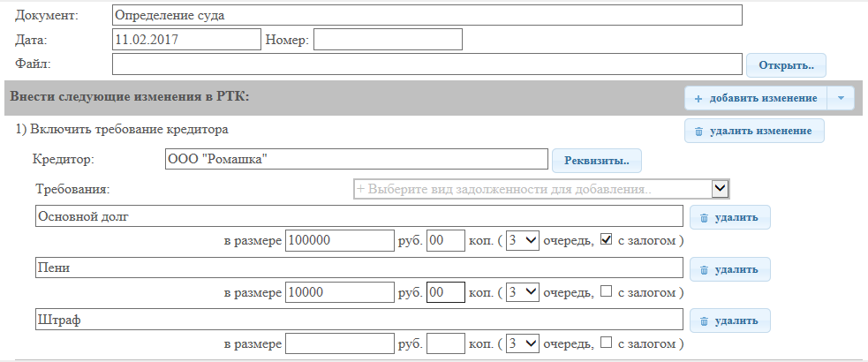868x362 pixels.
Task: Click the Документ name field
Action: (426, 15)
